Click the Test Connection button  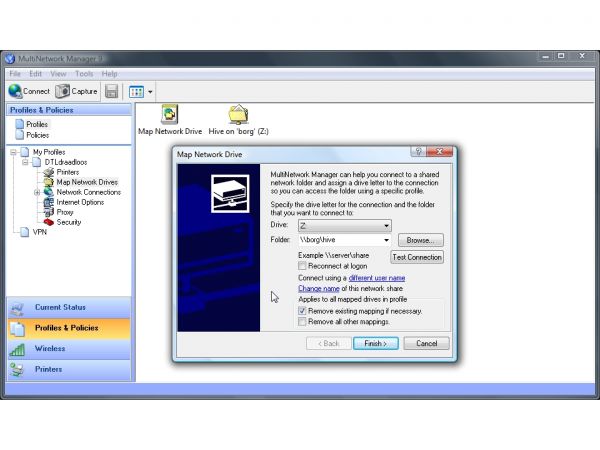[417, 257]
